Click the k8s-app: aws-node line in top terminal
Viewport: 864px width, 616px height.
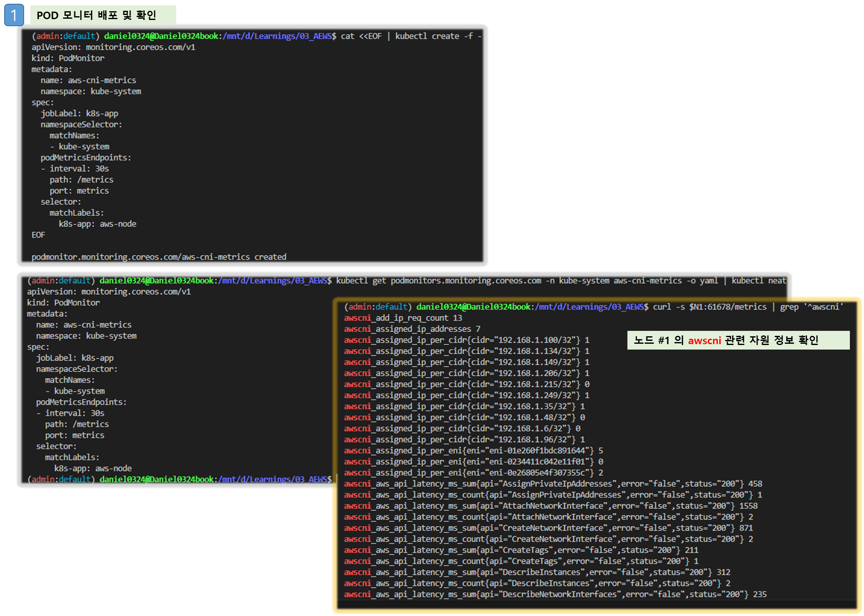(97, 224)
